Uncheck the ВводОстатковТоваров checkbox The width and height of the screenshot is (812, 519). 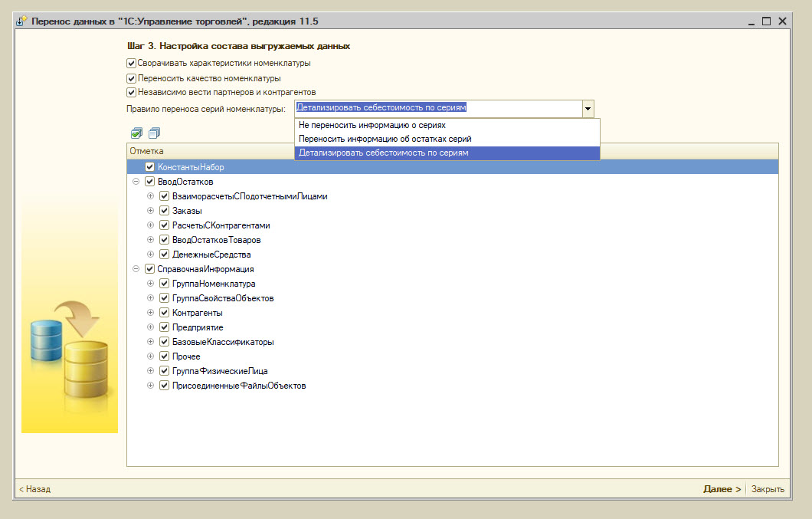pos(164,239)
